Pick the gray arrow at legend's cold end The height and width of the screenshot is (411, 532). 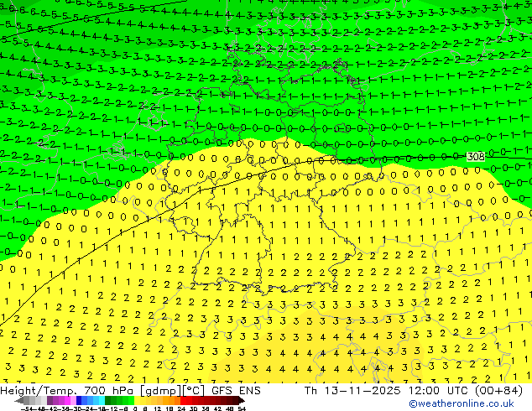[19, 400]
